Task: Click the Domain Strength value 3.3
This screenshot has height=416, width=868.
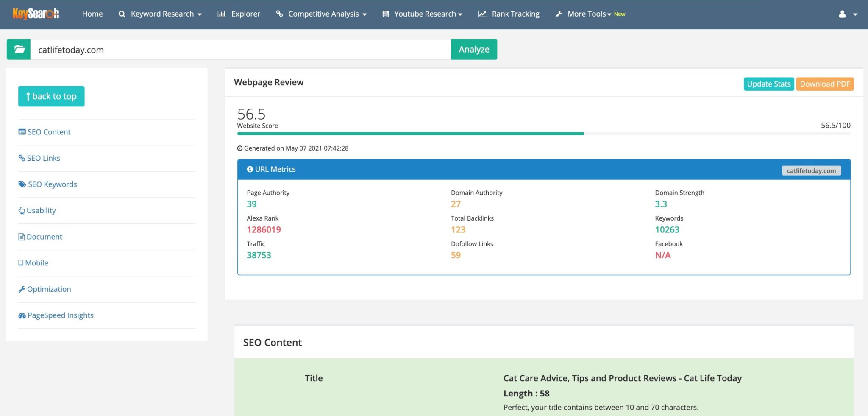Action: [x=661, y=204]
